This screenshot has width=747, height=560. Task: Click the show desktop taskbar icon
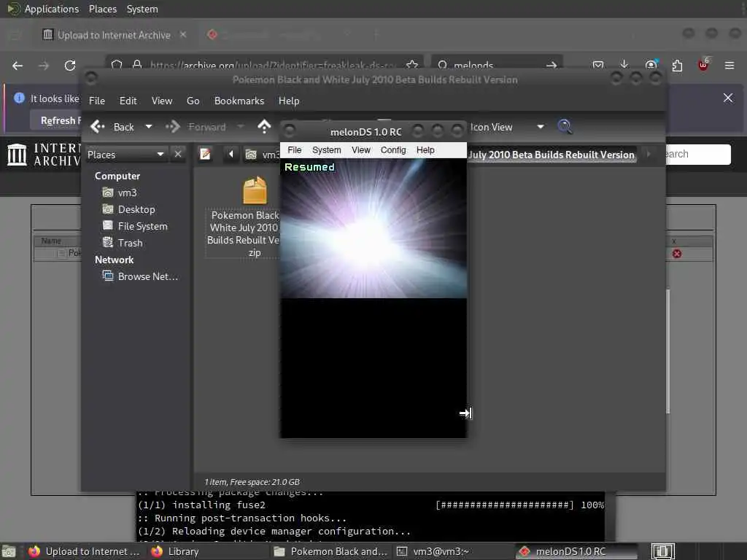coord(9,552)
